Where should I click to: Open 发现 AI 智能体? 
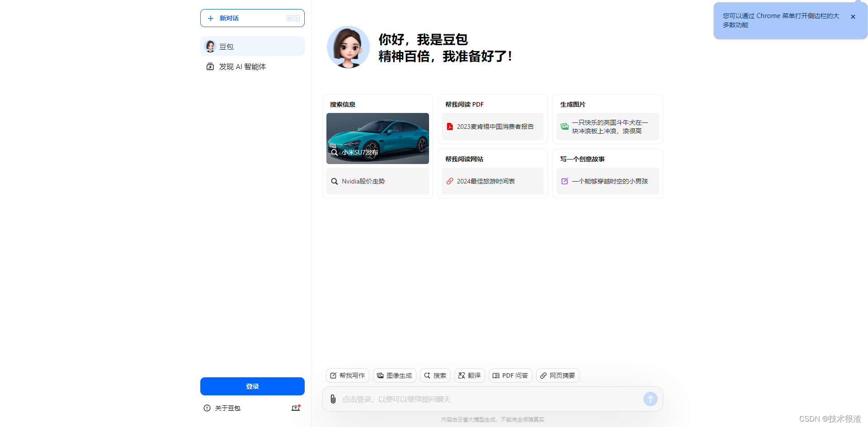coord(252,67)
